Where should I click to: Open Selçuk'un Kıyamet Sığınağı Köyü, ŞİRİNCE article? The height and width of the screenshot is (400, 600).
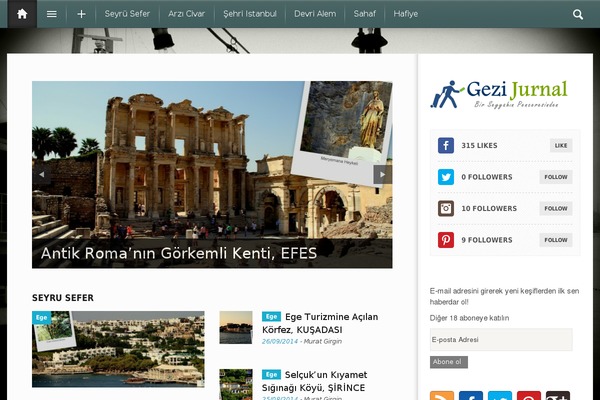315,381
